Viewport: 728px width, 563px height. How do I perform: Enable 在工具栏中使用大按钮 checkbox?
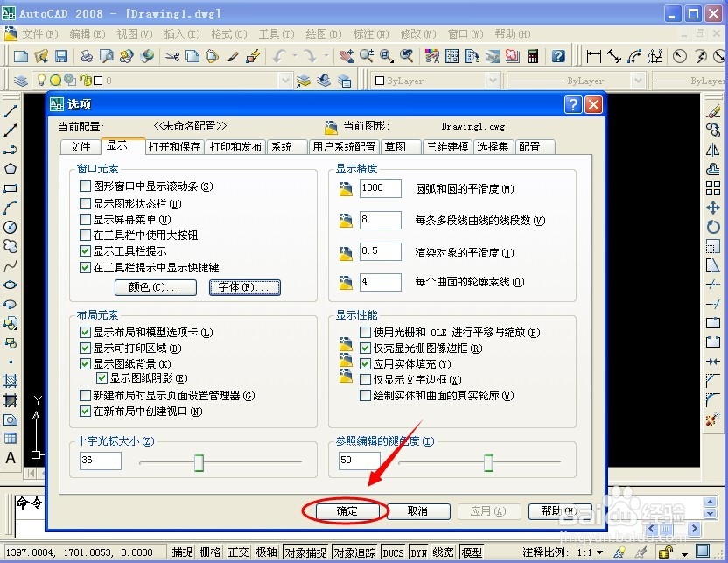click(85, 235)
